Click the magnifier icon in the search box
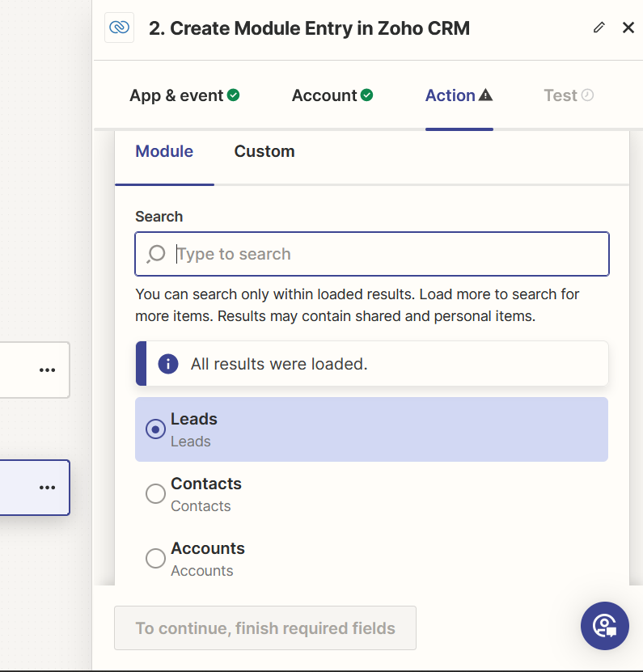This screenshot has height=672, width=643. tap(156, 255)
